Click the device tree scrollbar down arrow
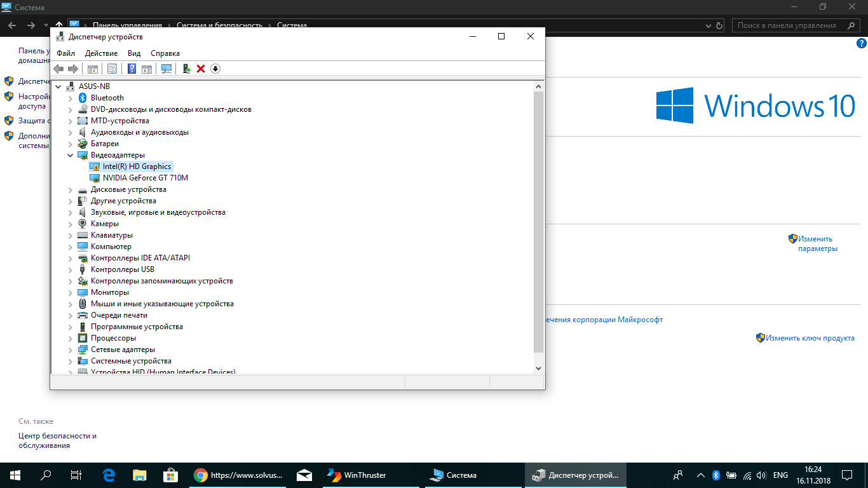Image resolution: width=868 pixels, height=488 pixels. click(x=538, y=368)
